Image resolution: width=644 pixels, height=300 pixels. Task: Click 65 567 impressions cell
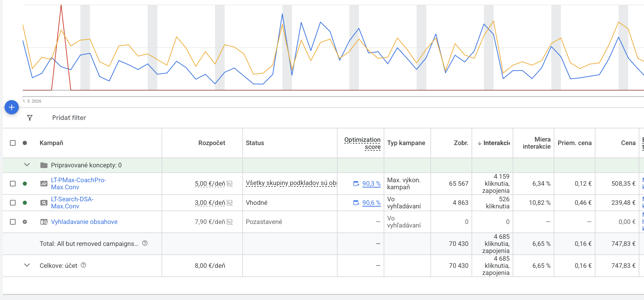[458, 184]
